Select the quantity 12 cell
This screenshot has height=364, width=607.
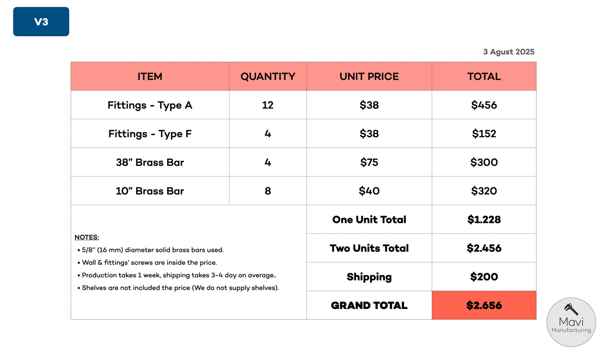pos(268,105)
